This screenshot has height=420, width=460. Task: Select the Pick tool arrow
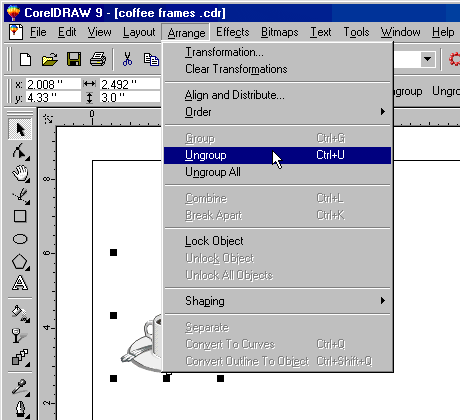20,129
